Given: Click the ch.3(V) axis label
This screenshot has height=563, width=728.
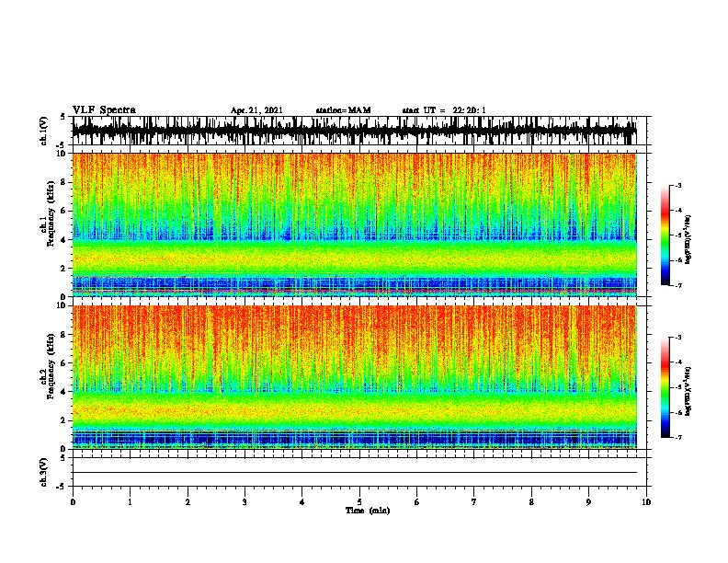Looking at the screenshot, I should 43,472.
